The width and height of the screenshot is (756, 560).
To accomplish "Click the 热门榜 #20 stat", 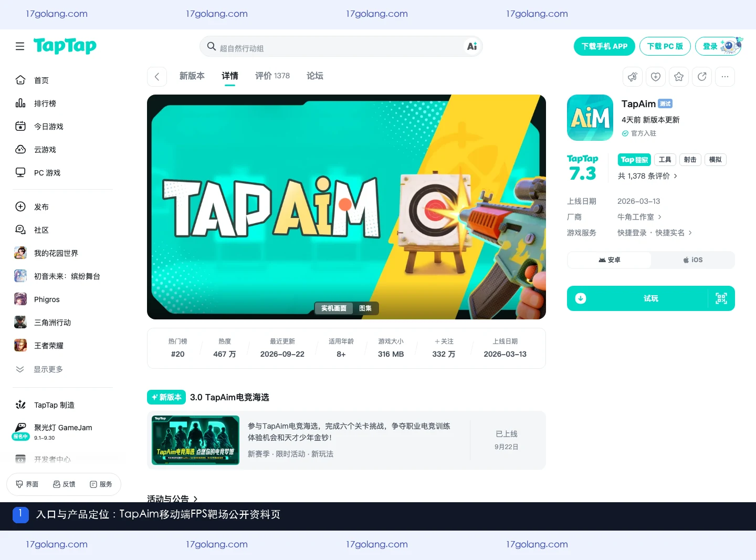I will (x=178, y=348).
